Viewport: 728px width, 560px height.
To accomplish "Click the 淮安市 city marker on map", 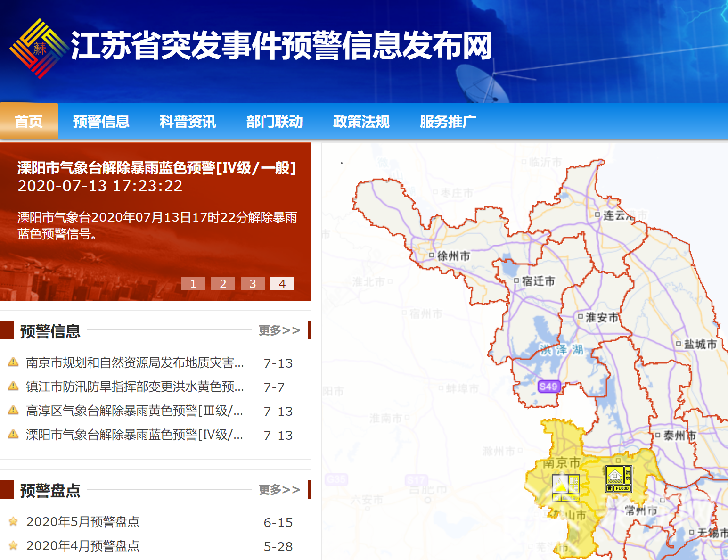I will 581,316.
